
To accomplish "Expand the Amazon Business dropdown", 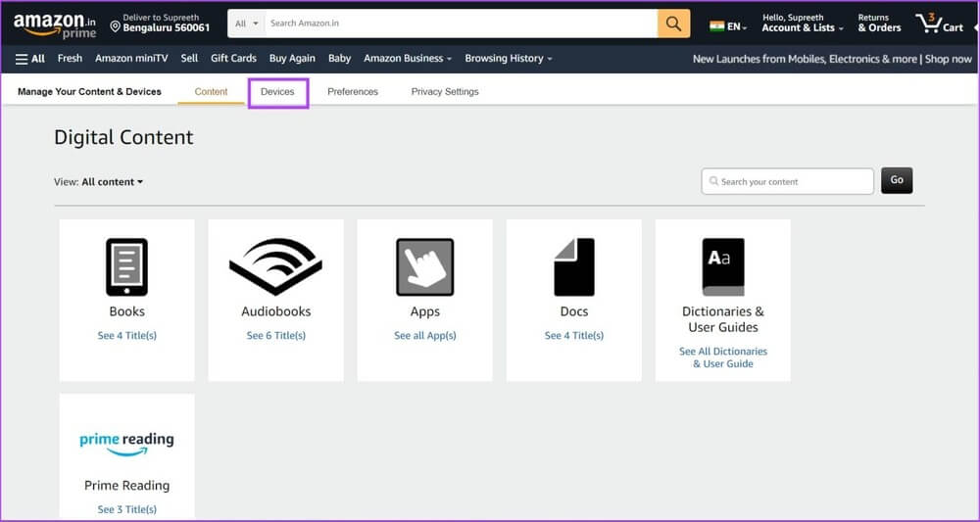I will pos(408,59).
